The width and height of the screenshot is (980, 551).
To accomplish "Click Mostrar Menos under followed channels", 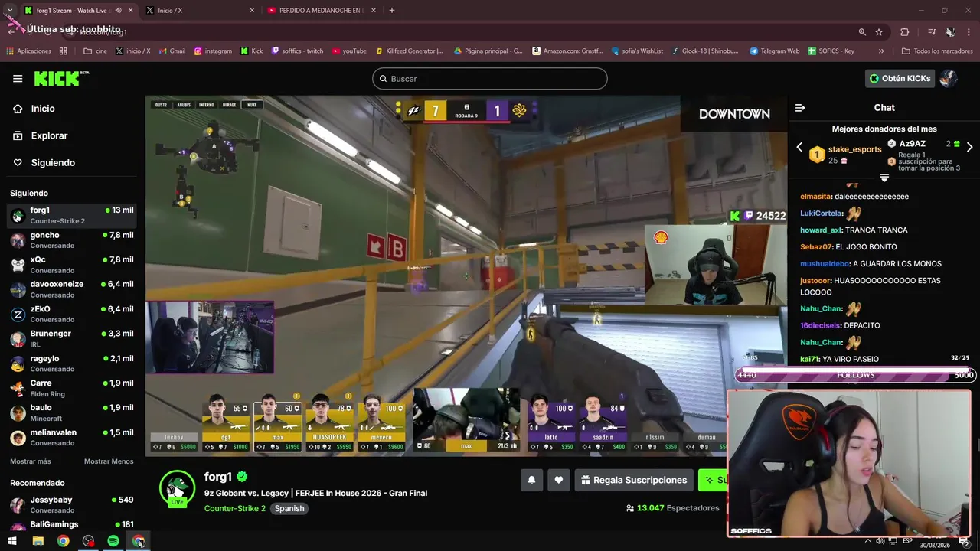I will 109,461.
